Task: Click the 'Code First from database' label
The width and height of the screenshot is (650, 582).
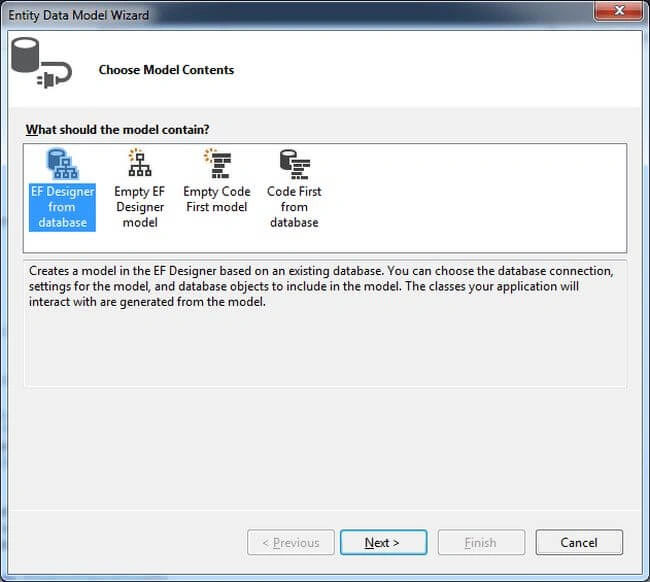Action: tap(294, 207)
